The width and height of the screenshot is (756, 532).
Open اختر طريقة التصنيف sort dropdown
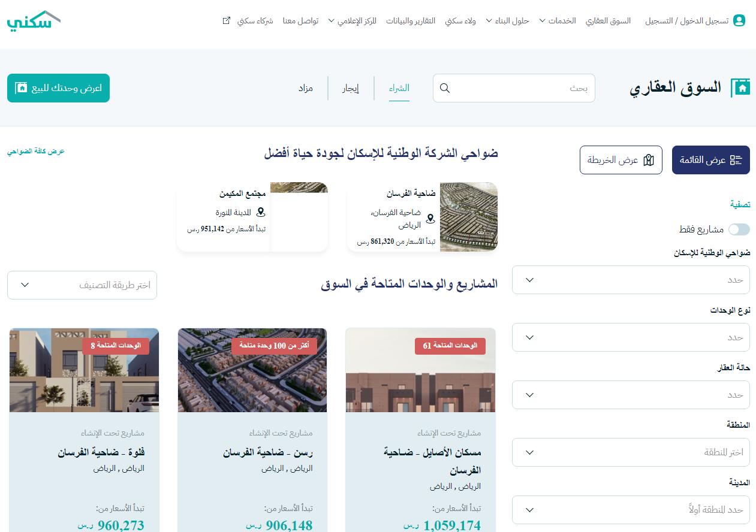(x=82, y=285)
